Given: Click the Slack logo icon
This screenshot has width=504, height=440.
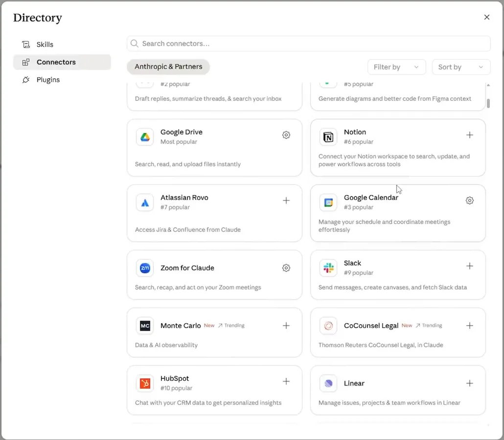Looking at the screenshot, I should [x=328, y=268].
